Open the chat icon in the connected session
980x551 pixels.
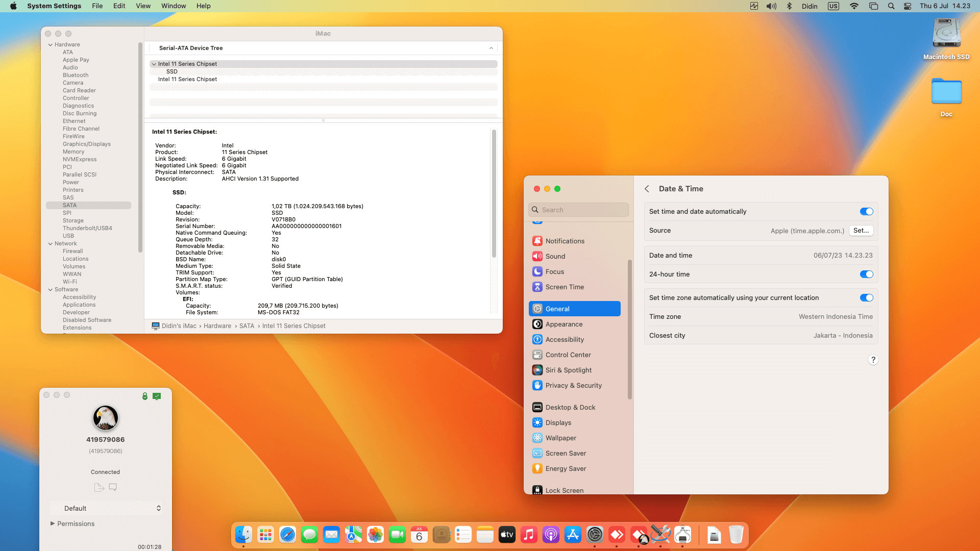coord(112,487)
